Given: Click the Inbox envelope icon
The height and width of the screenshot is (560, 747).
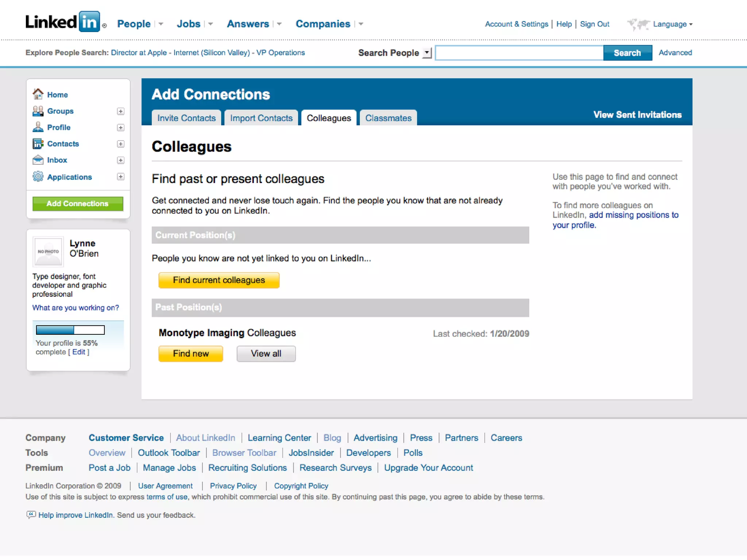Looking at the screenshot, I should point(38,160).
